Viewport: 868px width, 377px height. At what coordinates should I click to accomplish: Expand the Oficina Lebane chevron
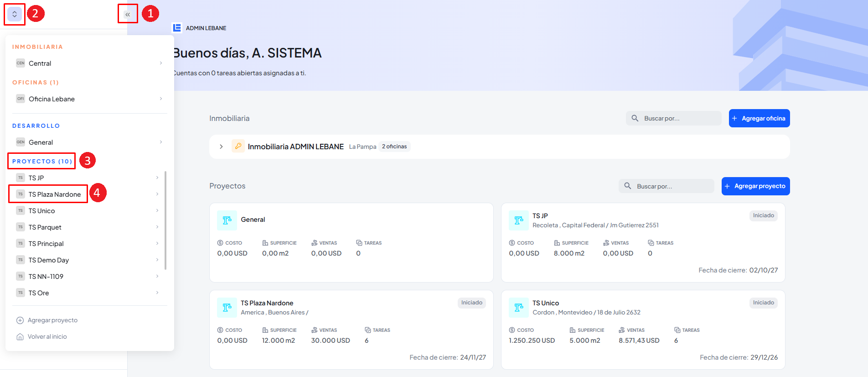(x=161, y=99)
